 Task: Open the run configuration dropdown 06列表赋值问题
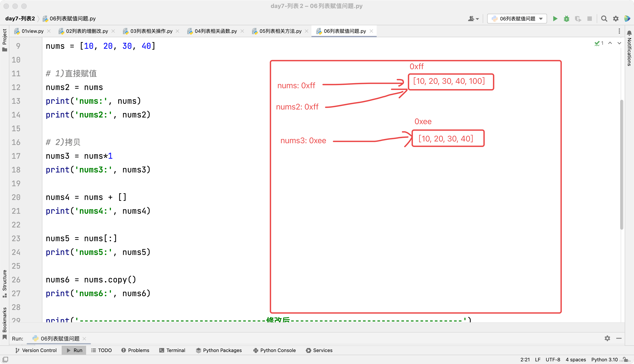[x=517, y=19]
